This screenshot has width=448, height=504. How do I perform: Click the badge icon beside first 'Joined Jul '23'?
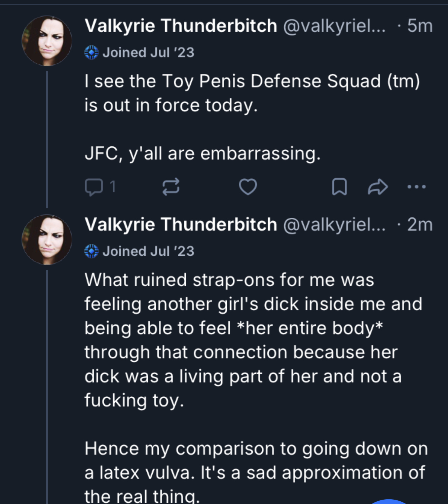91,53
